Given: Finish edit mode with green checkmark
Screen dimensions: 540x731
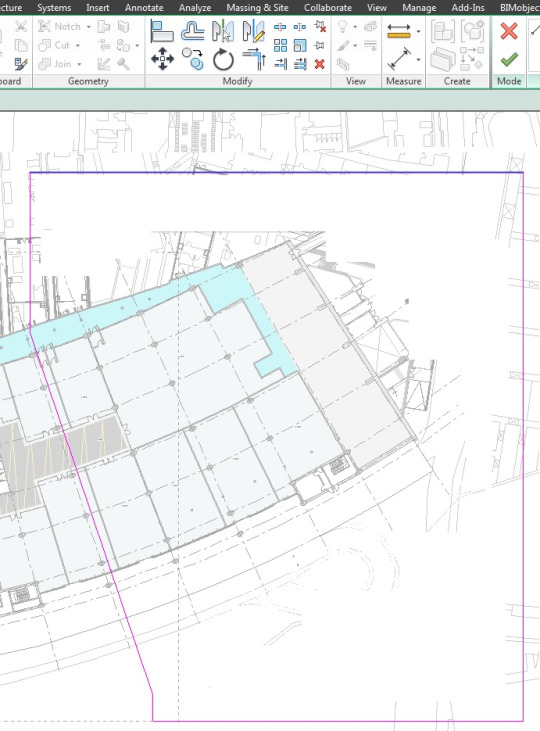Looking at the screenshot, I should 509,59.
